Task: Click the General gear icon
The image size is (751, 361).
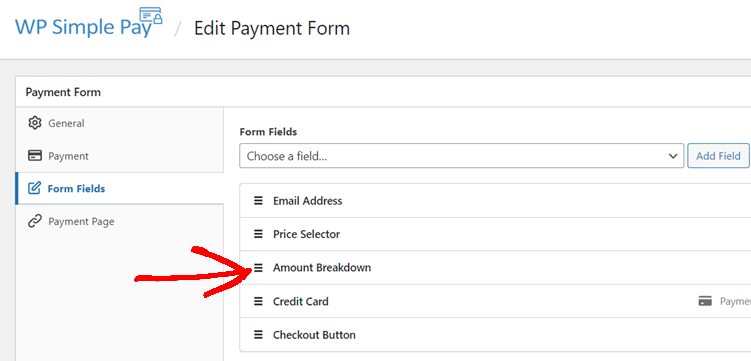Action: [34, 123]
